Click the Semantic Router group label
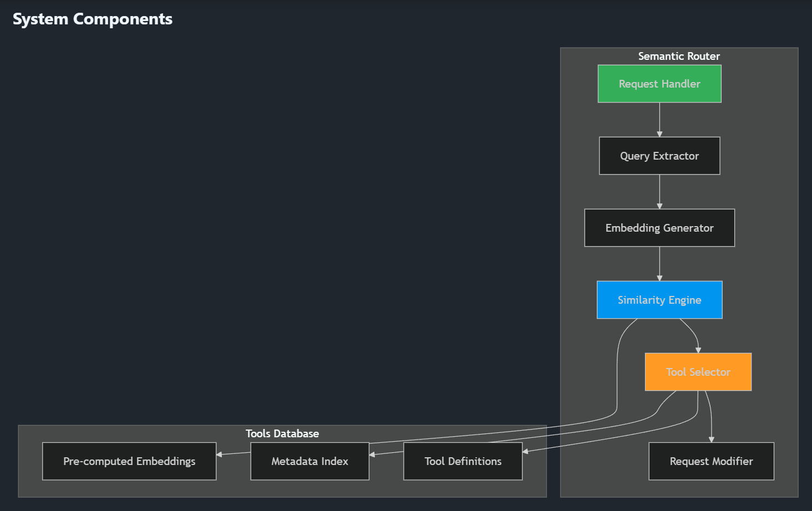812x511 pixels. pos(679,56)
